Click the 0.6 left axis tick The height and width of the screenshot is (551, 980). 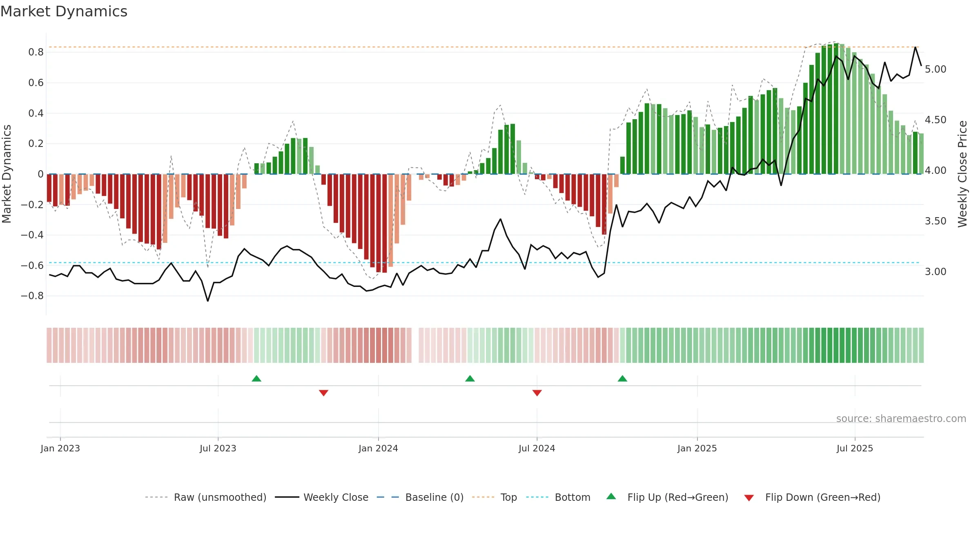(36, 83)
